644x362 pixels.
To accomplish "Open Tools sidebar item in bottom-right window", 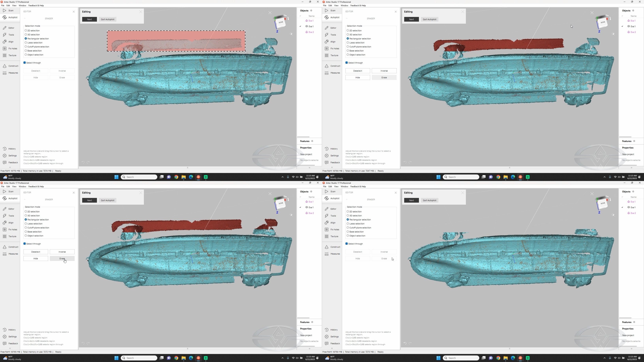I will pyautogui.click(x=330, y=216).
